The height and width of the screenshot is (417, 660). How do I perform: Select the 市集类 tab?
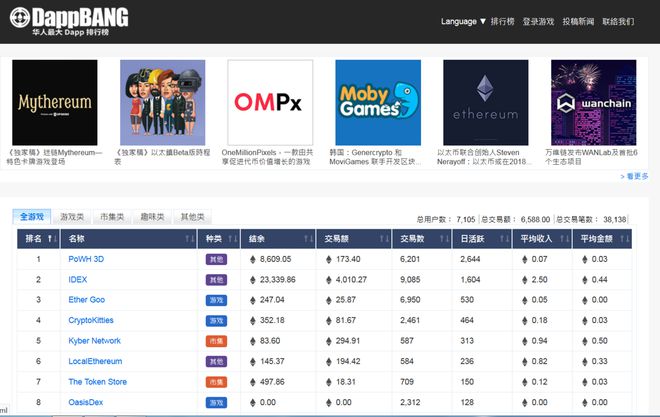tap(112, 217)
